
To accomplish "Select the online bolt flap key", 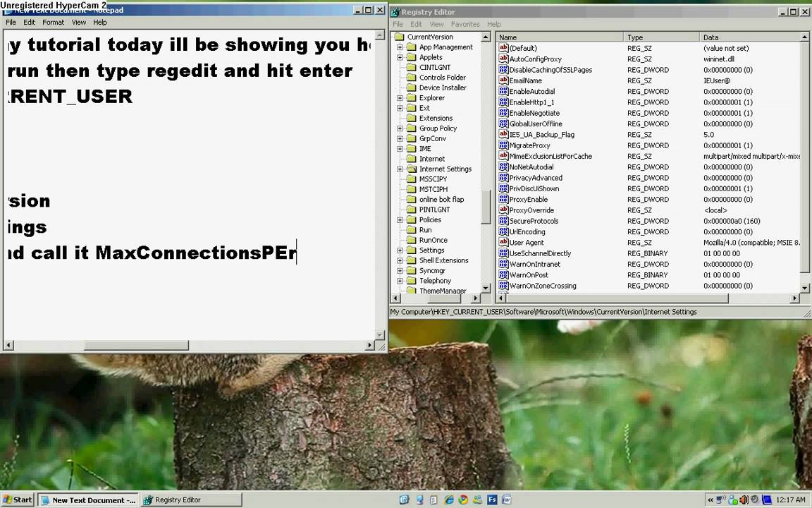I will [x=441, y=200].
